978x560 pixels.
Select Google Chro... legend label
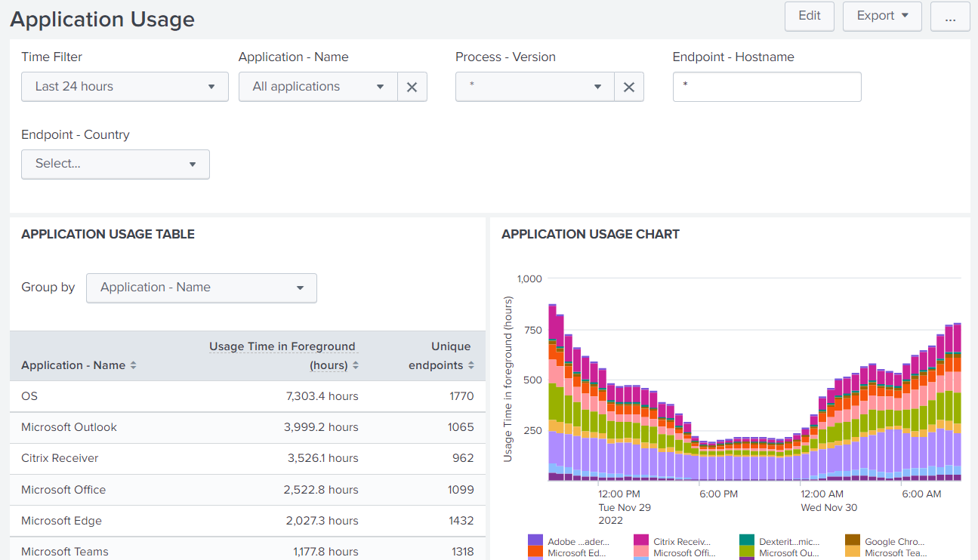895,542
